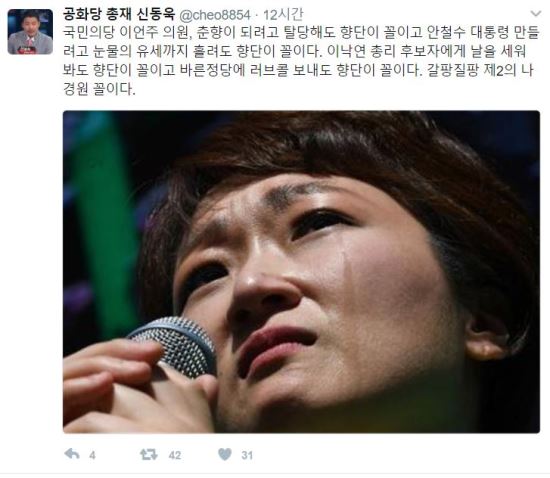Click the woman's ear in the photo
The height and width of the screenshot is (478, 550).
[x=486, y=338]
